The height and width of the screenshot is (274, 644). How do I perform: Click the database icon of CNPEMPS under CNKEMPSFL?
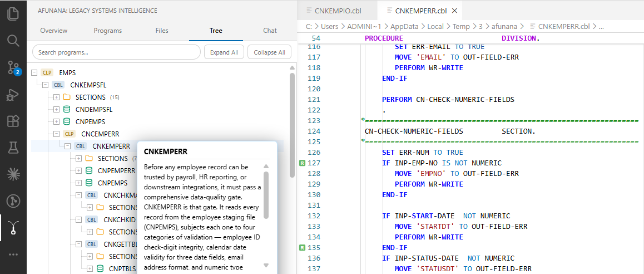[x=67, y=122]
